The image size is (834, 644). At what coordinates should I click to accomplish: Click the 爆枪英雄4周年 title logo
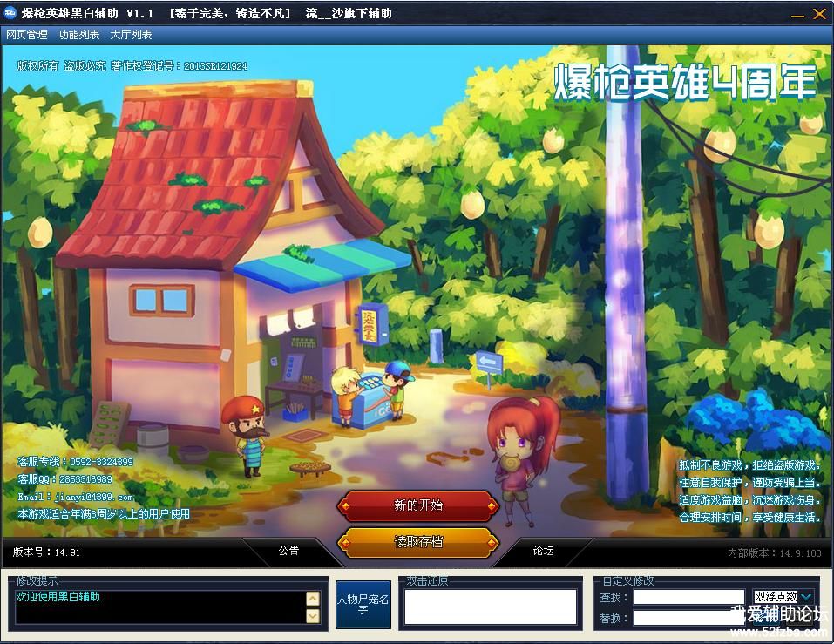click(685, 83)
